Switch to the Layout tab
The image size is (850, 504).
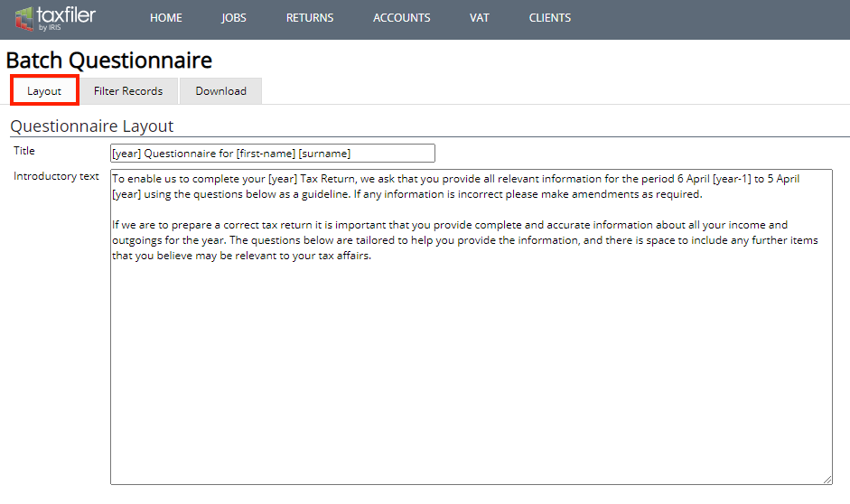[x=44, y=91]
